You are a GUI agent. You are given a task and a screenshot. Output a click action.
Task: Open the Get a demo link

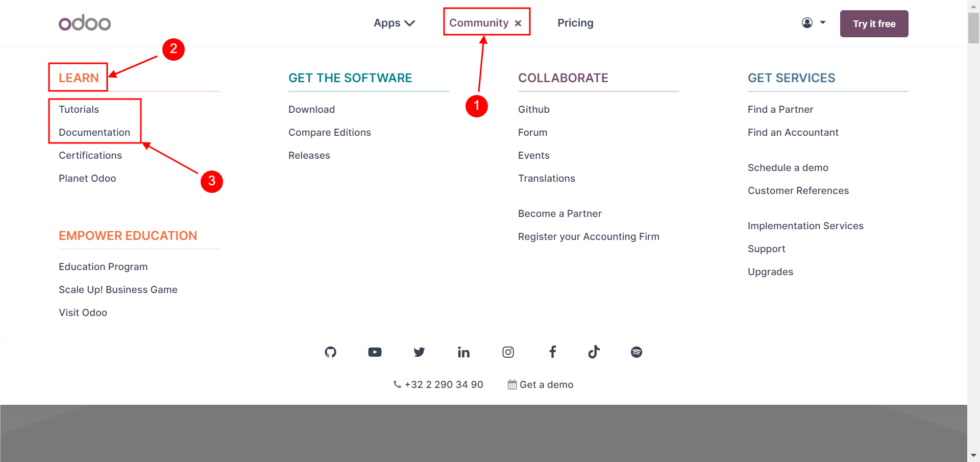click(x=541, y=384)
